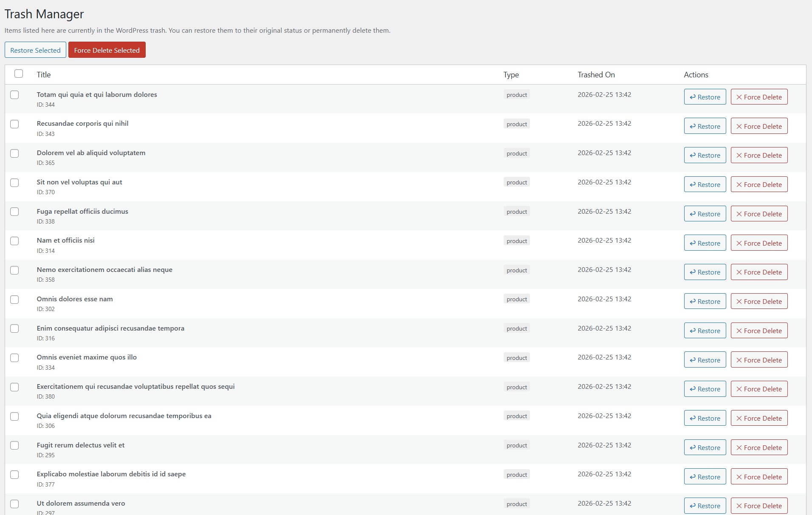The height and width of the screenshot is (515, 812).
Task: Tick the checkbox for "Dolorem vel ab aliquid voluptatem"
Action: (15, 153)
